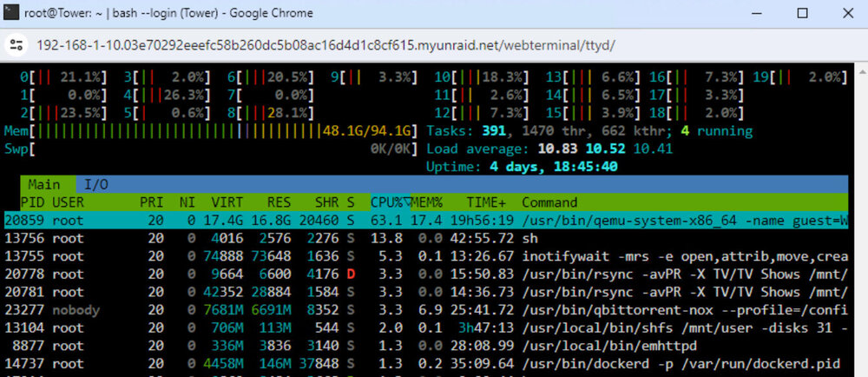This screenshot has width=868, height=377.
Task: Sort by the RES column header
Action: click(x=279, y=202)
